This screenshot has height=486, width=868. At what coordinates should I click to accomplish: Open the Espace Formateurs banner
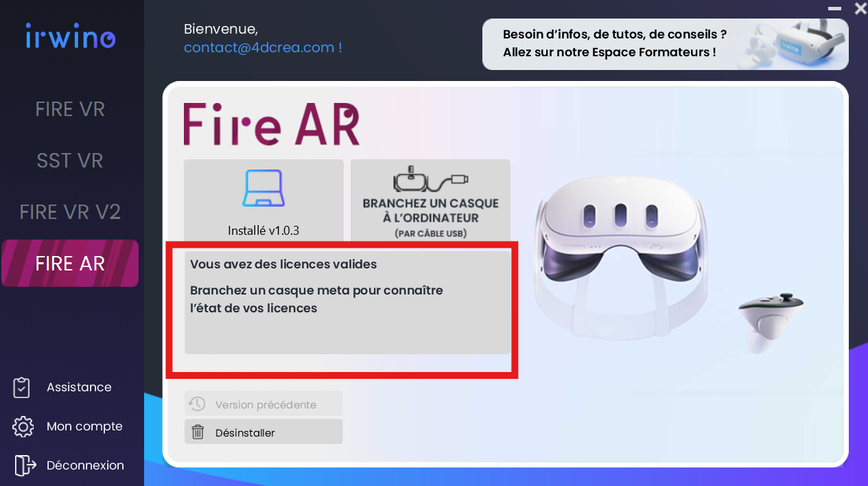665,44
